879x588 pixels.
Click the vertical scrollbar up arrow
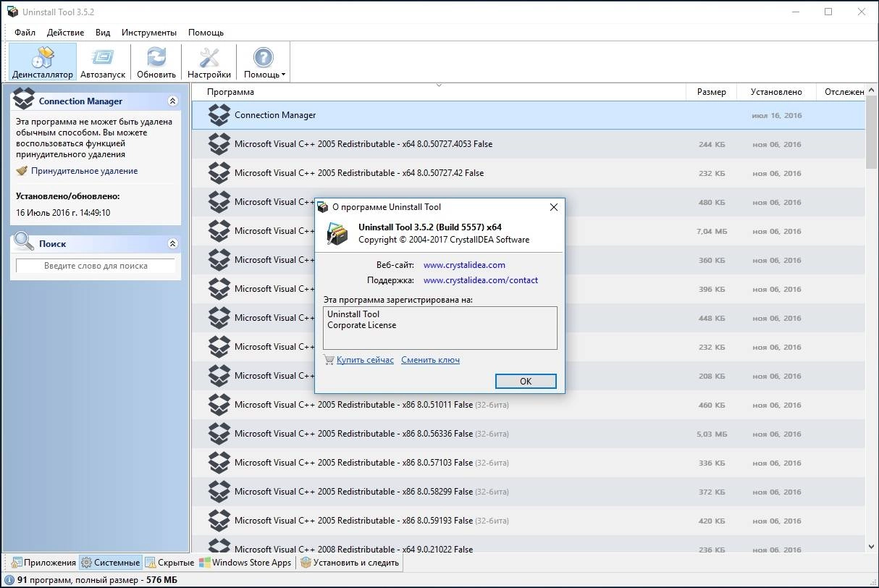[x=872, y=91]
